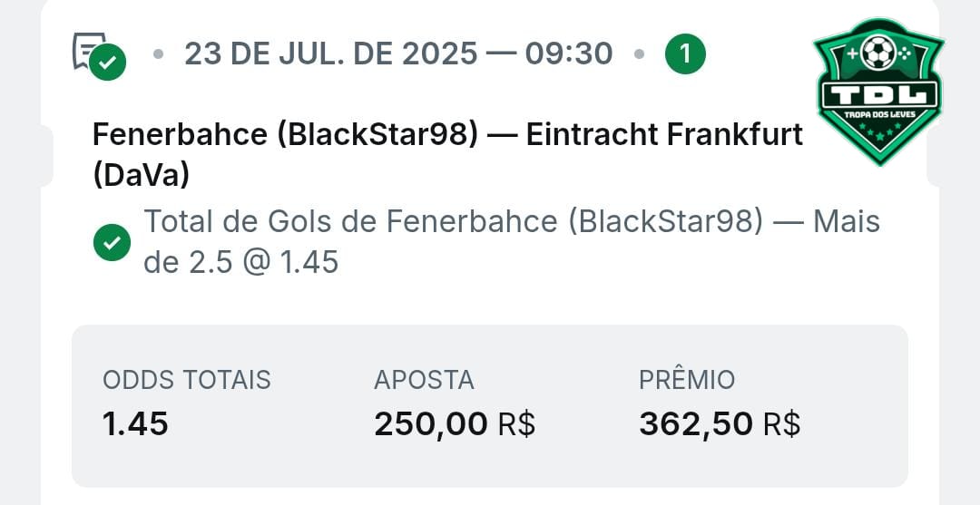Click the soccer ball on the TDL badge
Screen dimensions: 980x505
877,53
